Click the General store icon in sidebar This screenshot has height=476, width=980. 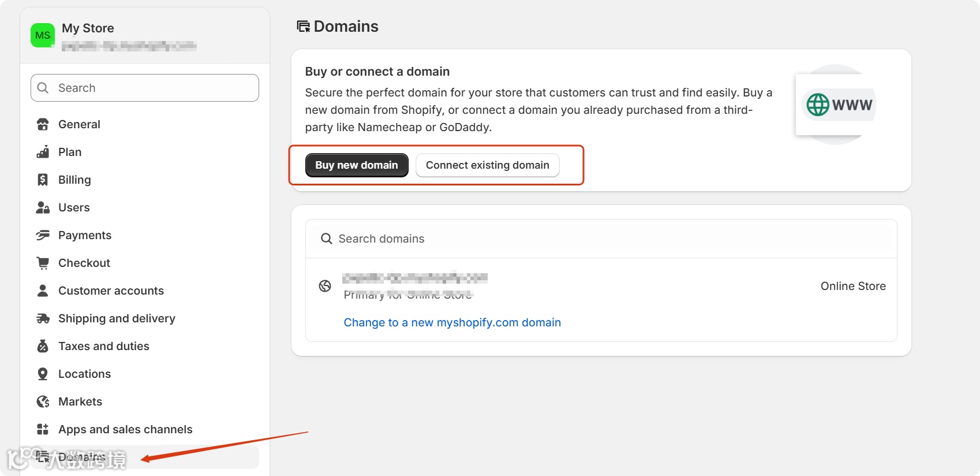tap(43, 124)
